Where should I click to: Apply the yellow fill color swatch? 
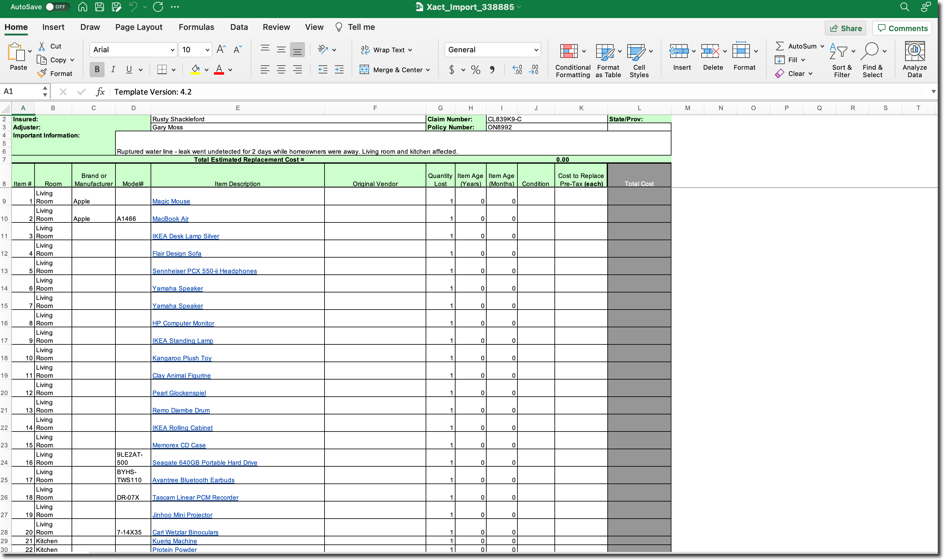click(x=195, y=69)
